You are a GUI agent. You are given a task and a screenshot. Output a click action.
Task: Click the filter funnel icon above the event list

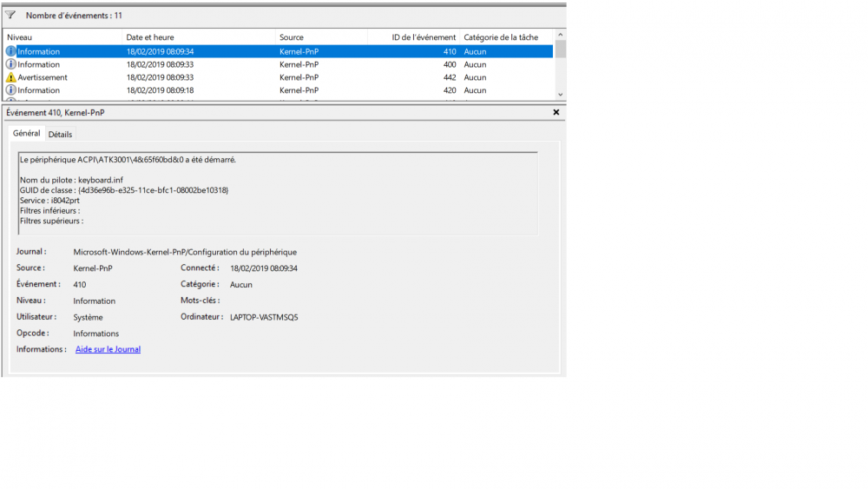pos(10,15)
